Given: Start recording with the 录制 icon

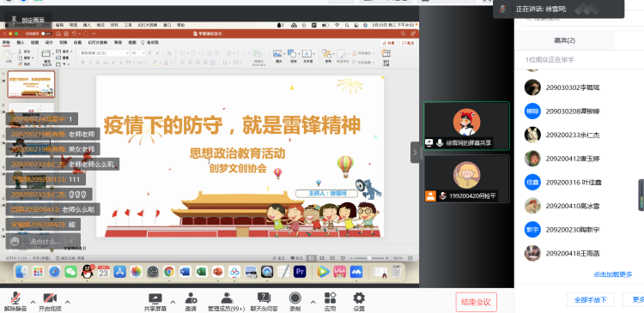Looking at the screenshot, I should [295, 302].
